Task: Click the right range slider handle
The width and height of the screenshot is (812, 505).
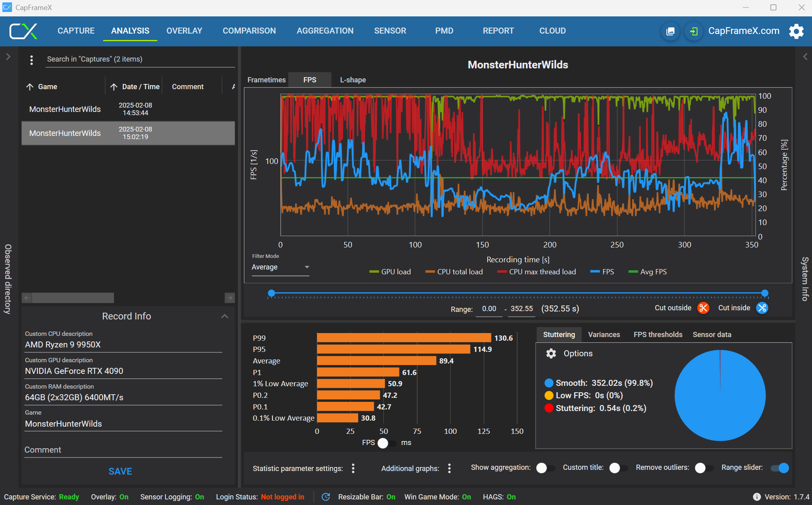Action: point(764,293)
